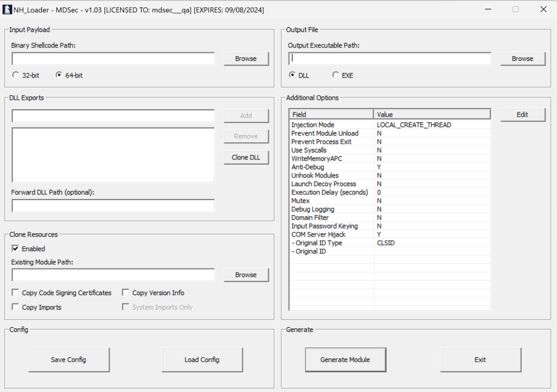Tick the Copy Imports checkbox
557x392 pixels.
tap(16, 307)
